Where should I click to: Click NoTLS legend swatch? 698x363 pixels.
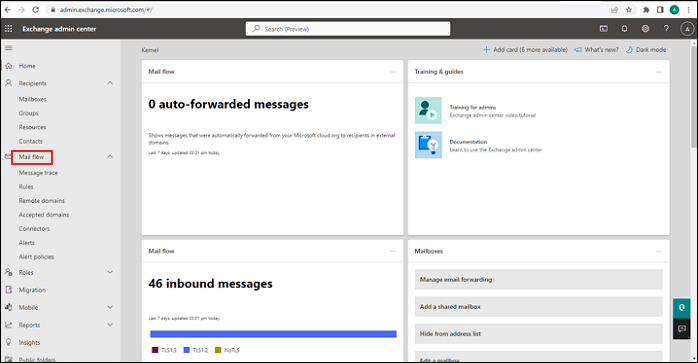click(218, 351)
